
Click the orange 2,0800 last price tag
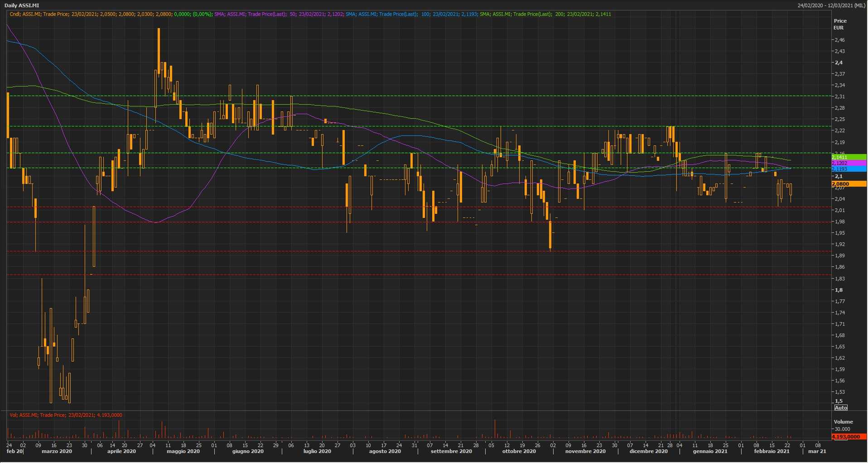(x=849, y=184)
